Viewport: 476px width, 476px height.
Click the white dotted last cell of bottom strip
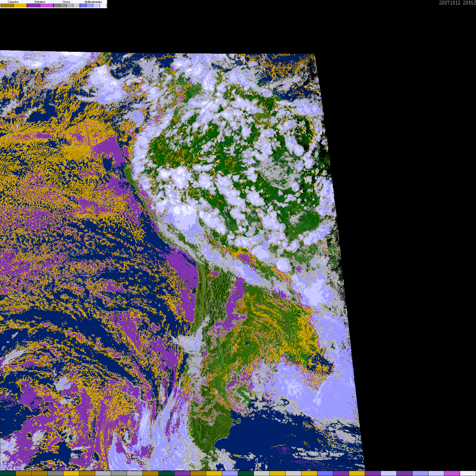468,473
